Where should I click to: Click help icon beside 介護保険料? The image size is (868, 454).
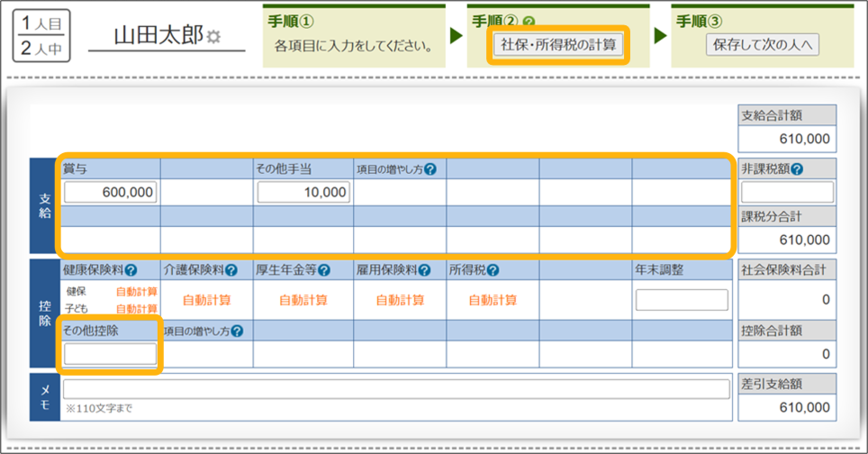[231, 269]
